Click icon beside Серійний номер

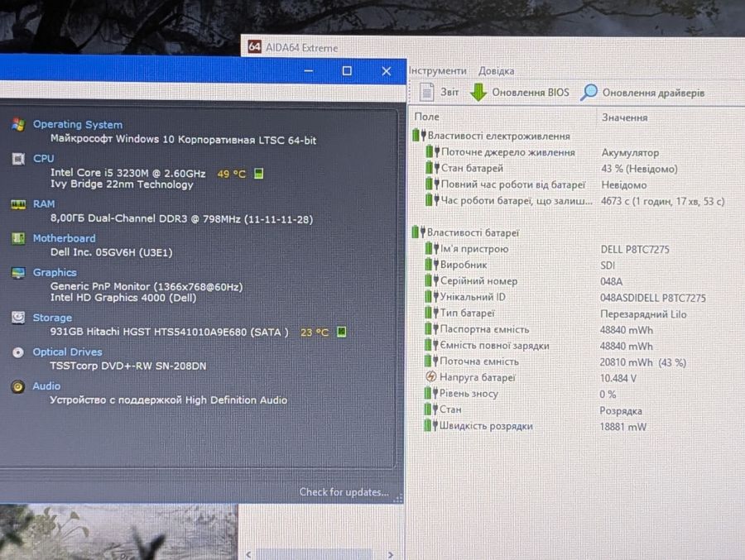(432, 280)
